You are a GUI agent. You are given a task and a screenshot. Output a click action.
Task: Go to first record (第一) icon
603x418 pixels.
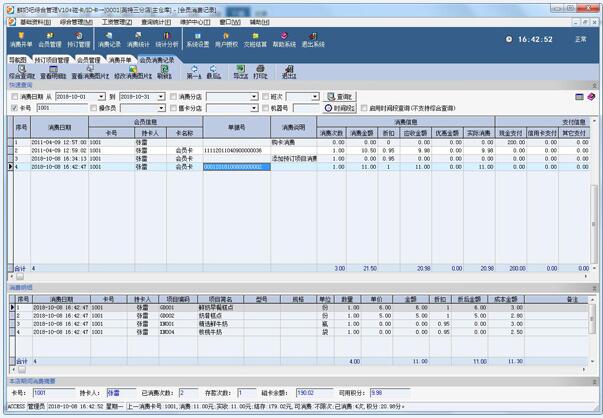[194, 72]
